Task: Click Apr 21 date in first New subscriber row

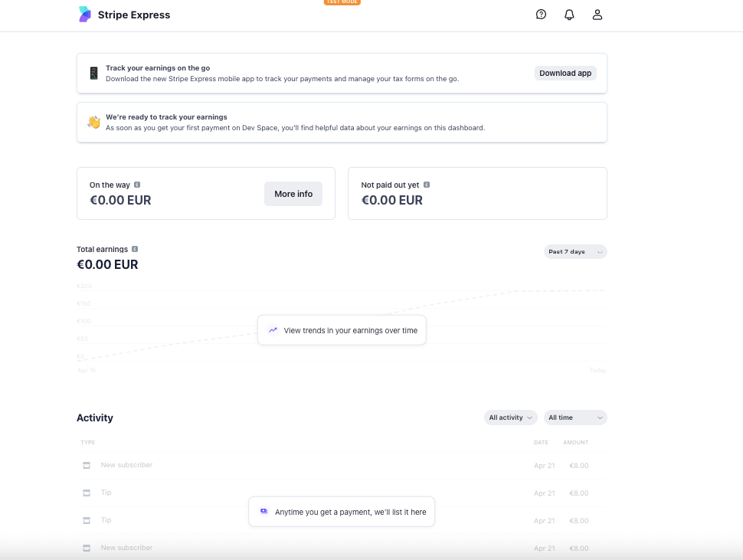Action: tap(544, 465)
